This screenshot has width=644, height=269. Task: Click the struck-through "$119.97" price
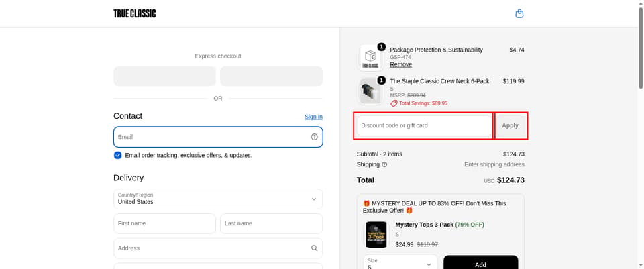[427, 244]
